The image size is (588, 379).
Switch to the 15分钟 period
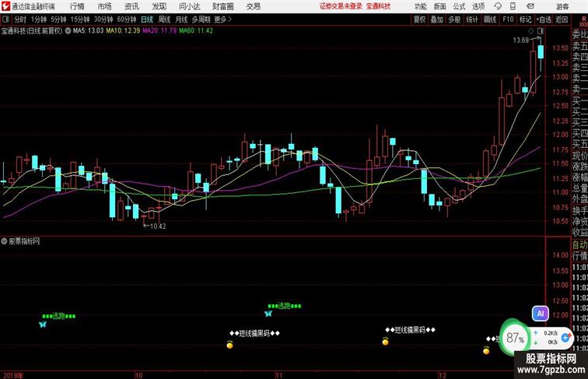click(80, 19)
